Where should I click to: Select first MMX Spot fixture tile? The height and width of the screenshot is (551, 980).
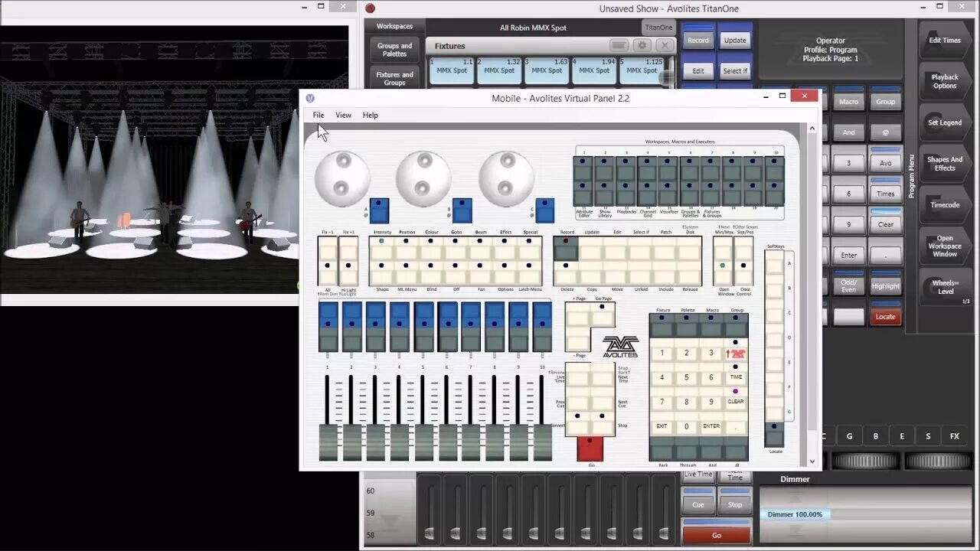click(x=452, y=70)
